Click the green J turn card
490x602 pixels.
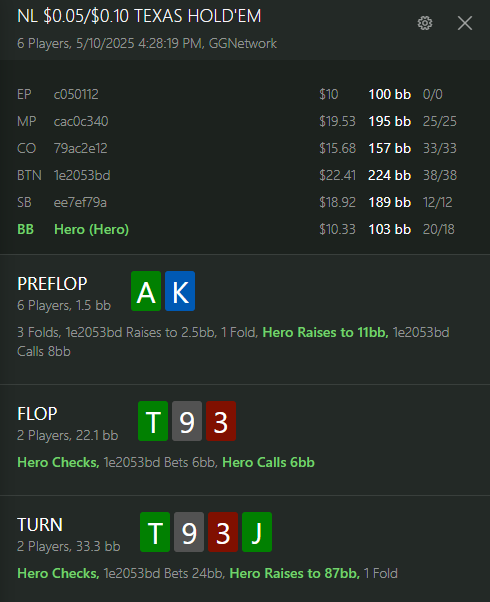click(257, 532)
